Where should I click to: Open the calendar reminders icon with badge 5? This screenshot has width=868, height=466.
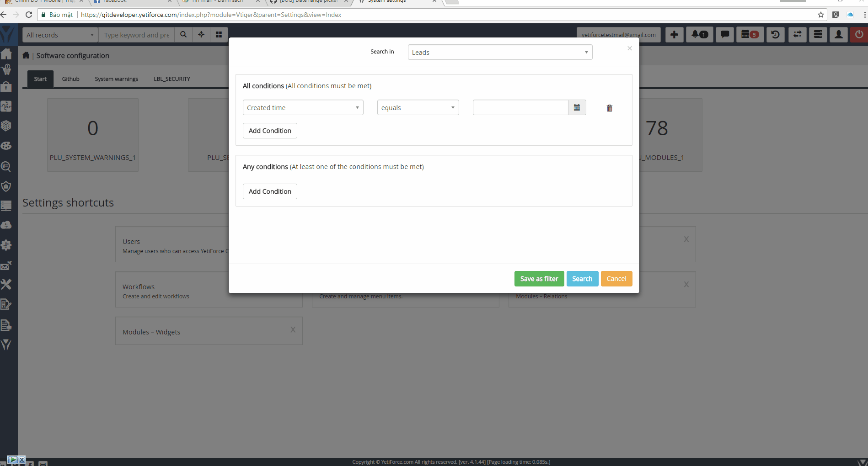point(750,35)
